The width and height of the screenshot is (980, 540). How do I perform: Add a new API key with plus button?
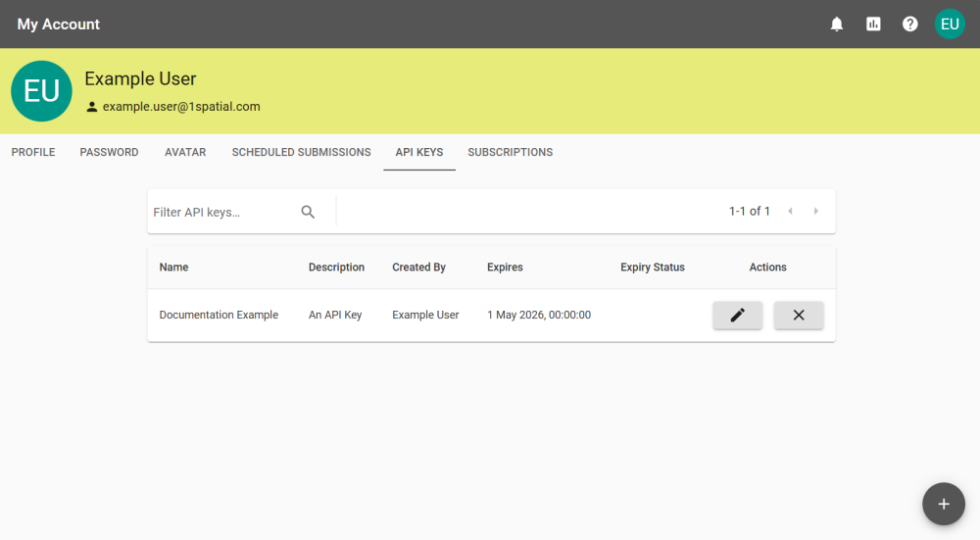tap(943, 504)
